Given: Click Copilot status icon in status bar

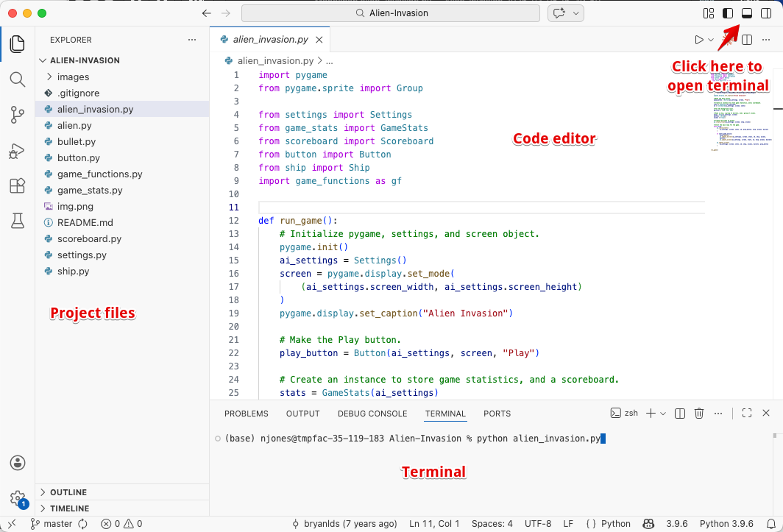Looking at the screenshot, I should coord(648,524).
